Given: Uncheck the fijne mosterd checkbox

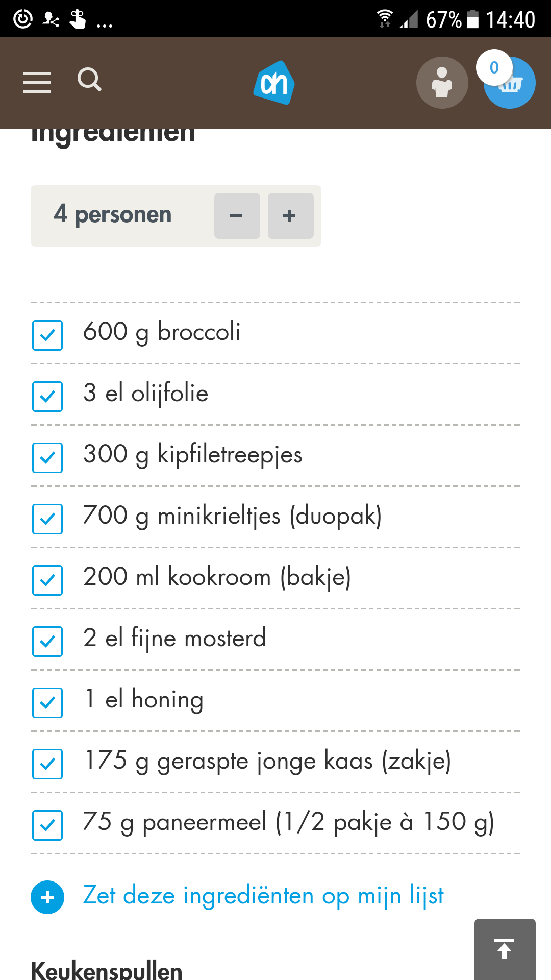Looking at the screenshot, I should [47, 642].
